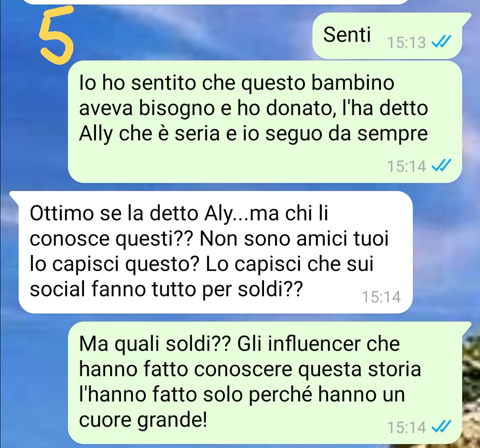Click the text 'cuore grande!'
480x448 pixels.
coord(143,421)
